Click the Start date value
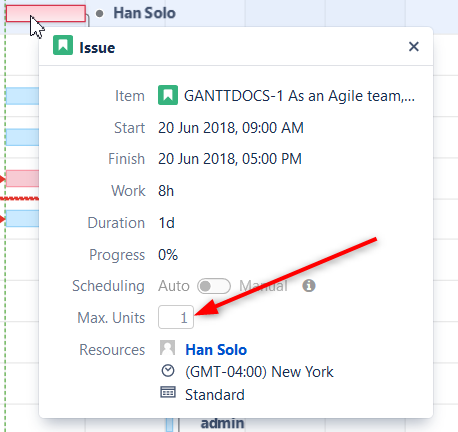Image resolution: width=458 pixels, height=432 pixels. (x=231, y=128)
